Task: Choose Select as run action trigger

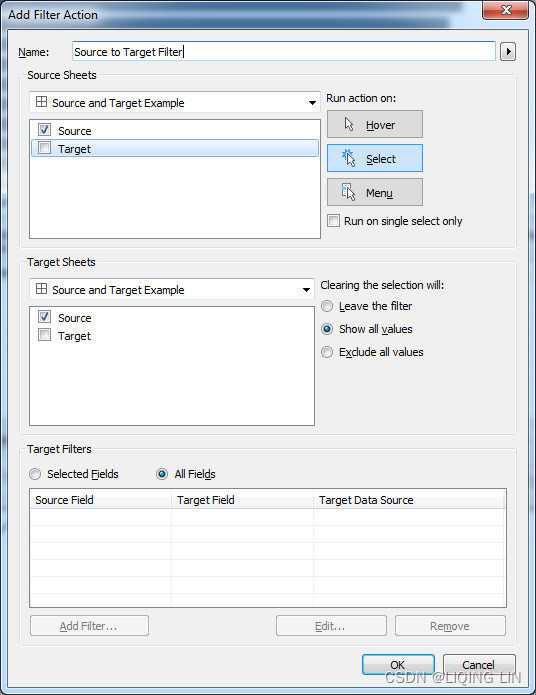Action: 375,158
